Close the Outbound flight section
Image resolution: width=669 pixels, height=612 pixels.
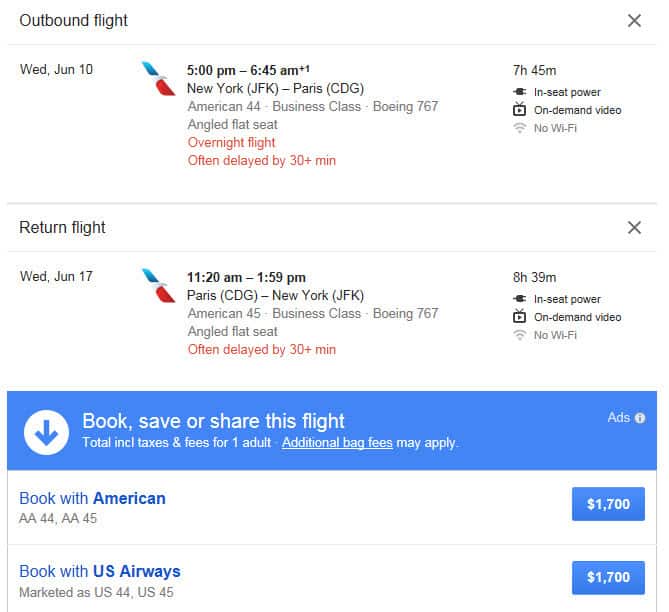(x=634, y=20)
